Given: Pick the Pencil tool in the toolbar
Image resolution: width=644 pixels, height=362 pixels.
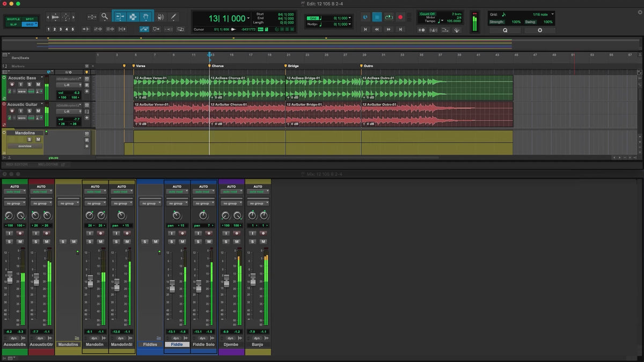Looking at the screenshot, I should [x=173, y=17].
